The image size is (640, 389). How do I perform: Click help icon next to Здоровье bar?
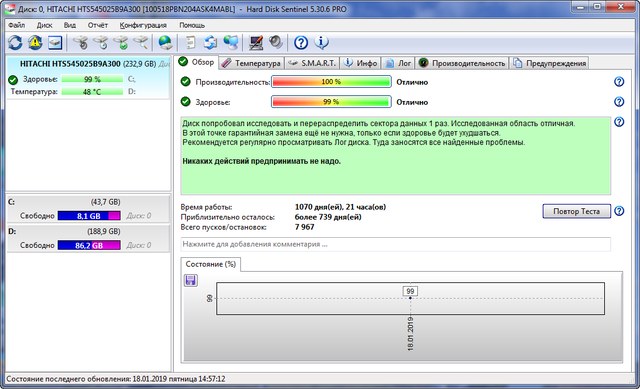coord(619,102)
